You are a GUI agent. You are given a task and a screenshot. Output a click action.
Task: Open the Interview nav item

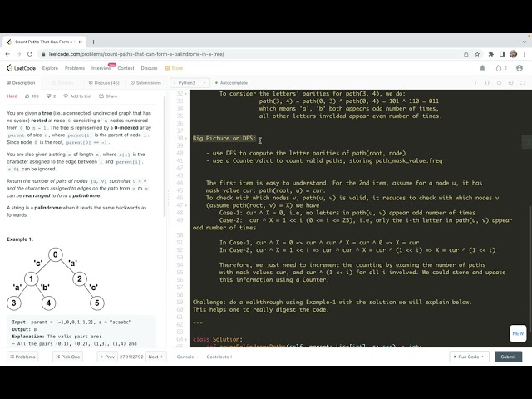click(x=101, y=68)
